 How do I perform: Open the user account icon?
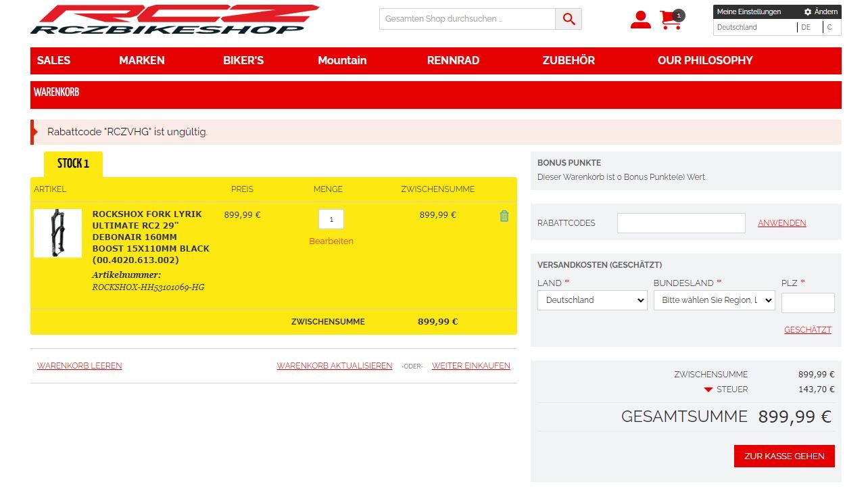click(640, 20)
